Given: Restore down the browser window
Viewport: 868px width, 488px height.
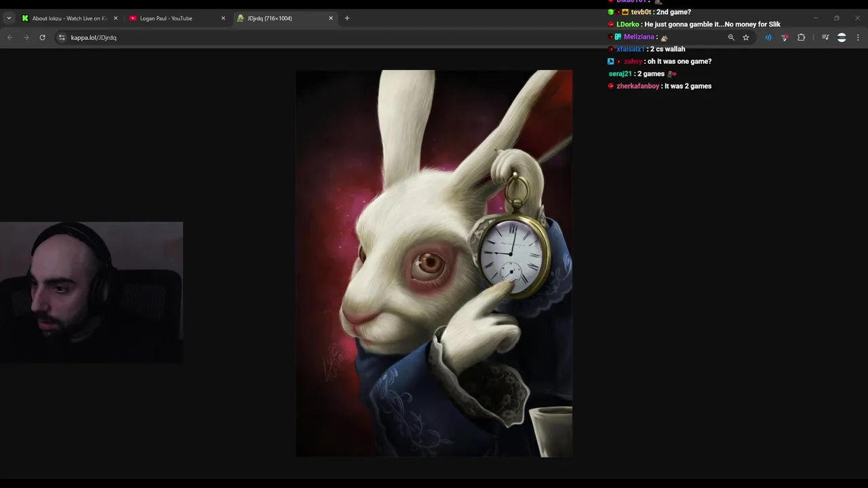Looking at the screenshot, I should [x=837, y=18].
